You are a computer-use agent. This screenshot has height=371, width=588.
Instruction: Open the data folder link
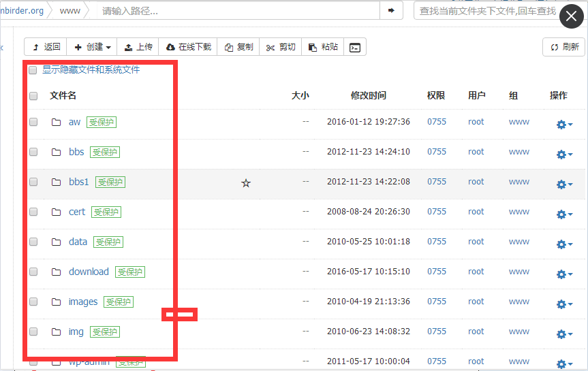click(78, 242)
